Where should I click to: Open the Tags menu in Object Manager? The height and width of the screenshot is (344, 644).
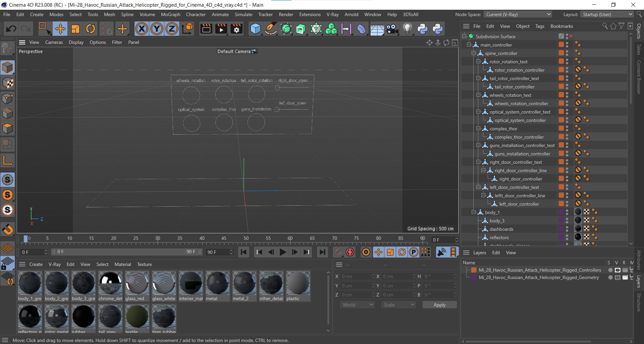(x=540, y=26)
